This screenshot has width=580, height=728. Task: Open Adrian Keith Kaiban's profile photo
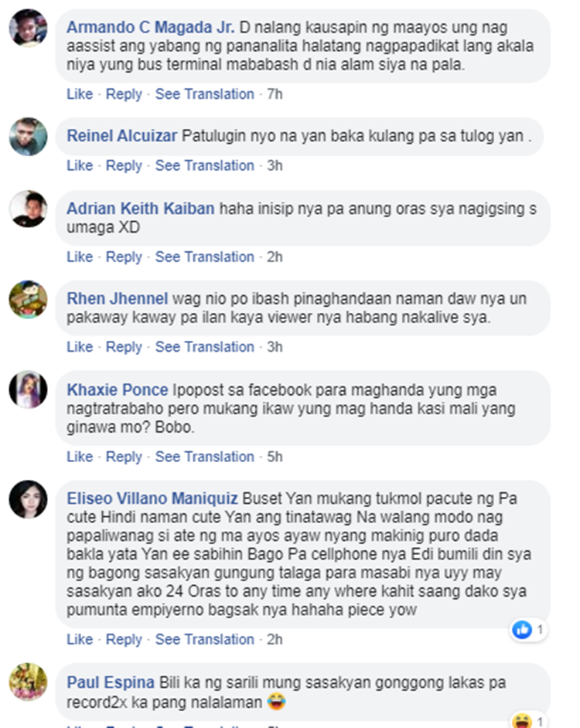click(29, 209)
